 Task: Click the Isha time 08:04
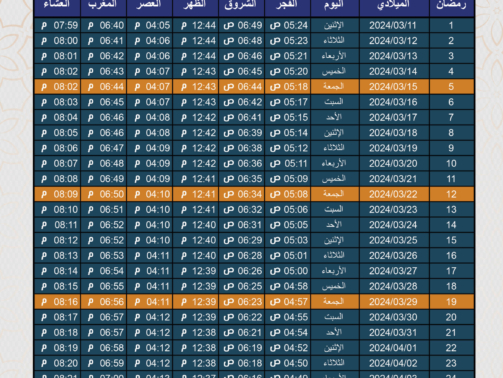tap(57, 117)
